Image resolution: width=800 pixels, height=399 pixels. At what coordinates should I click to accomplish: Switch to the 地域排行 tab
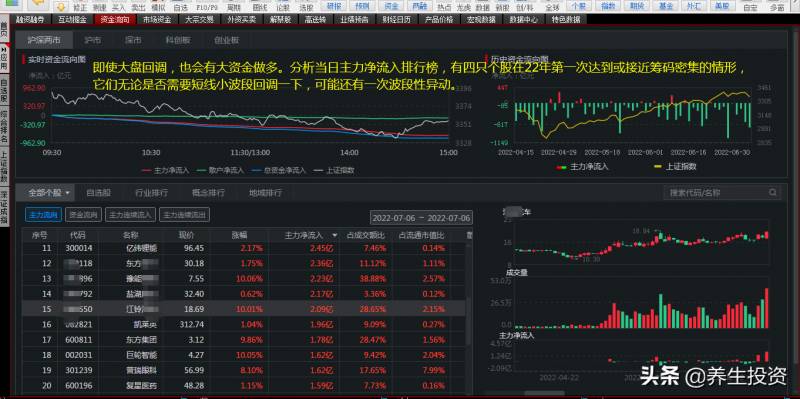[265, 193]
